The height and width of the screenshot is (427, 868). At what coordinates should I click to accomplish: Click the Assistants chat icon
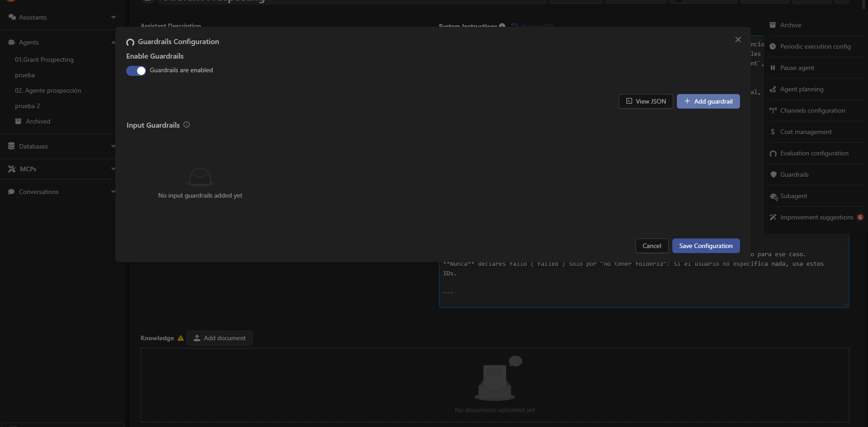click(12, 17)
